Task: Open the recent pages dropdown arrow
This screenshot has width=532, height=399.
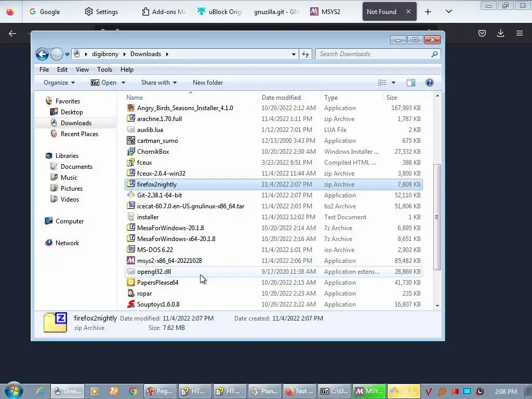Action: point(67,54)
